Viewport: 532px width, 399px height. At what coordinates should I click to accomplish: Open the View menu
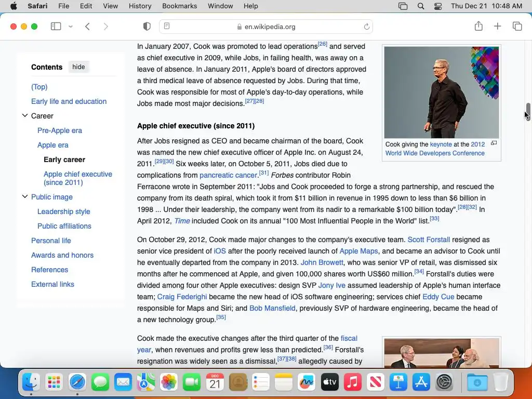coord(110,6)
